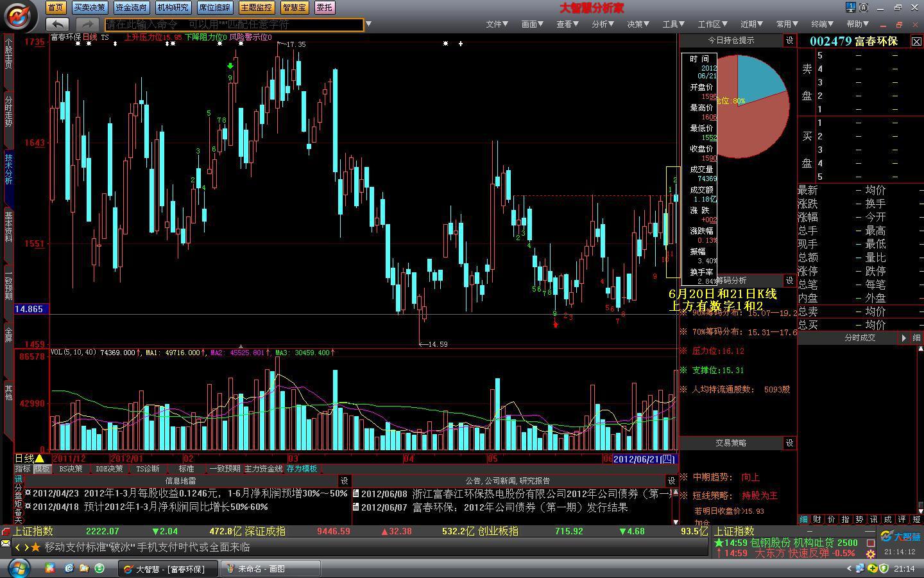Image resolution: width=924 pixels, height=578 pixels.
Task: Click the circled A icon in title bar
Action: click(864, 8)
